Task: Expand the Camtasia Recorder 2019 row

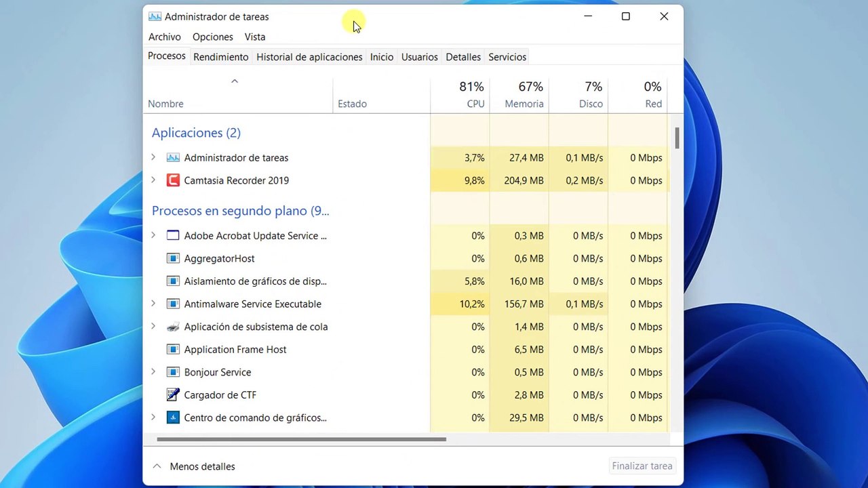Action: [153, 180]
